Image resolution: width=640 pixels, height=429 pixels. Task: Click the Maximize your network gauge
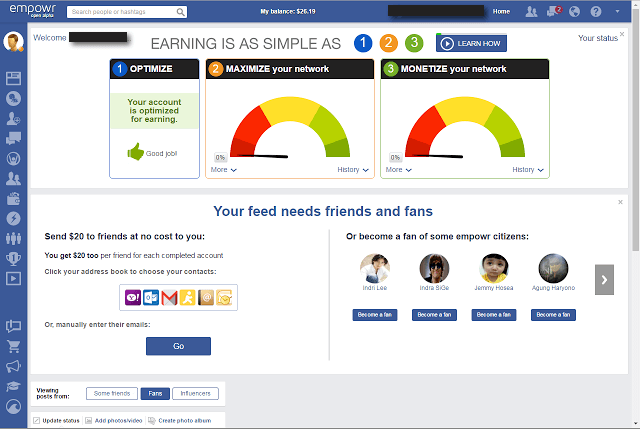point(290,127)
